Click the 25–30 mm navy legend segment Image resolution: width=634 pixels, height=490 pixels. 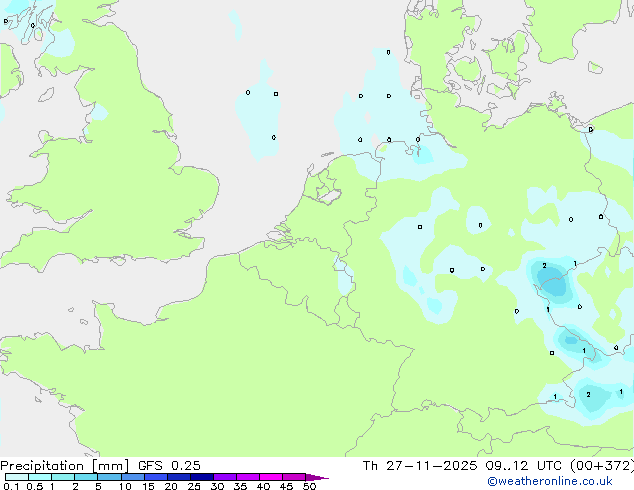click(x=201, y=477)
